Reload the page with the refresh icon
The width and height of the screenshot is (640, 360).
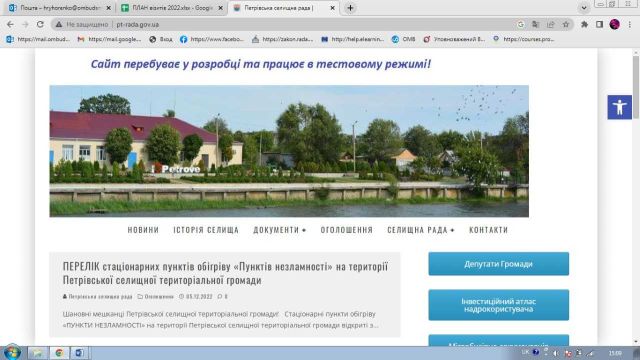40,24
